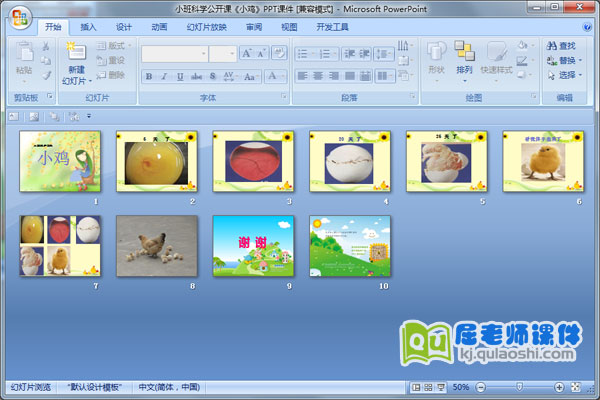Switch to the View (视图) tab
Screen dimensions: 600x400
(289, 27)
